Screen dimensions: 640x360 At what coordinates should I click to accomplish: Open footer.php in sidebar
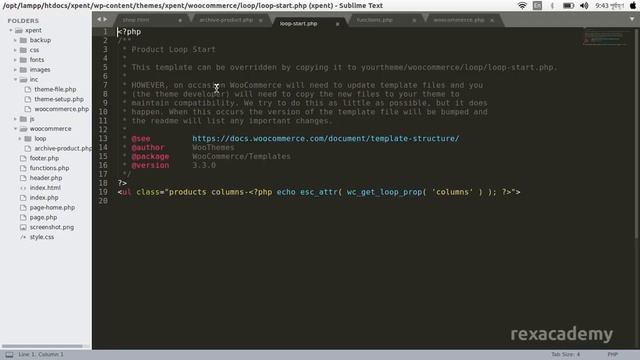(x=44, y=158)
